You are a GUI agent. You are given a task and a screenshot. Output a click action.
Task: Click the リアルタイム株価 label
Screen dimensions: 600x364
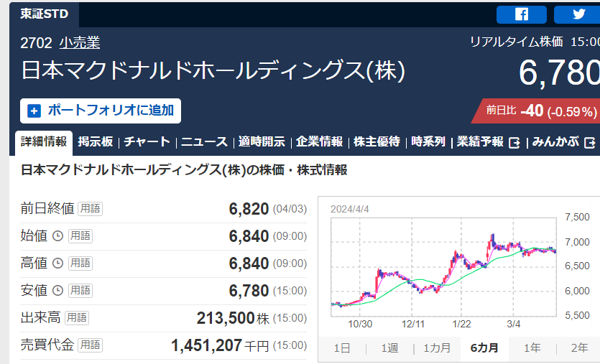(x=516, y=42)
